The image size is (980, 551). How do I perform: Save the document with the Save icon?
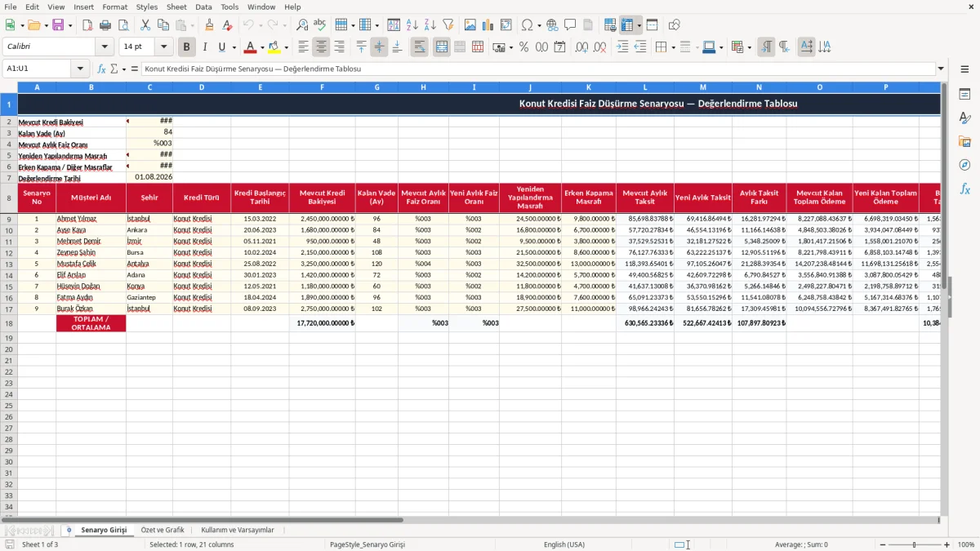tap(58, 25)
